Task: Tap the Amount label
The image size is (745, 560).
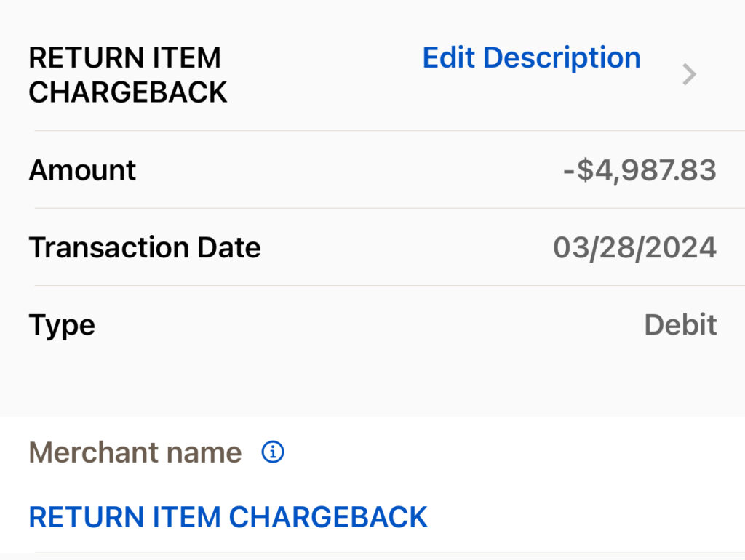Action: (x=82, y=170)
